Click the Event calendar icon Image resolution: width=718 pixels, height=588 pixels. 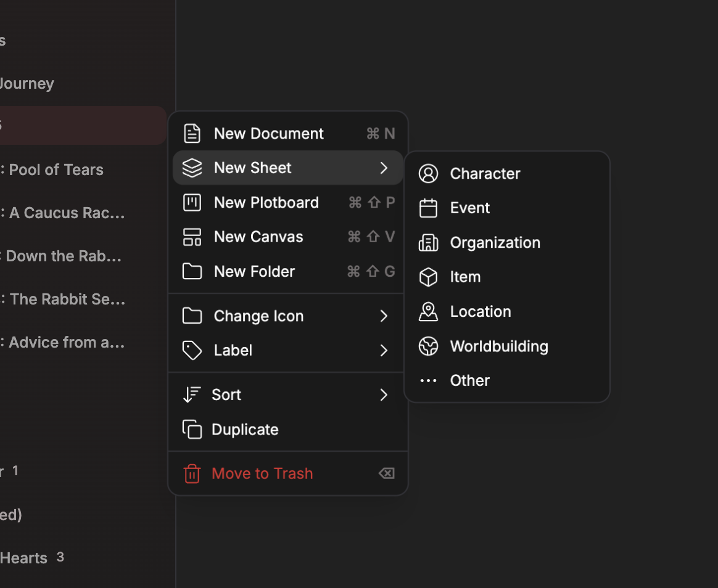[429, 208]
